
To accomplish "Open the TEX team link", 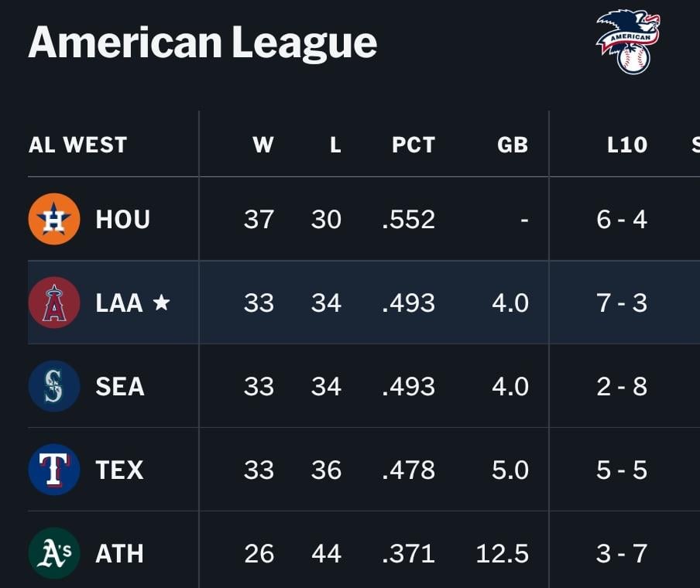I will tap(119, 470).
